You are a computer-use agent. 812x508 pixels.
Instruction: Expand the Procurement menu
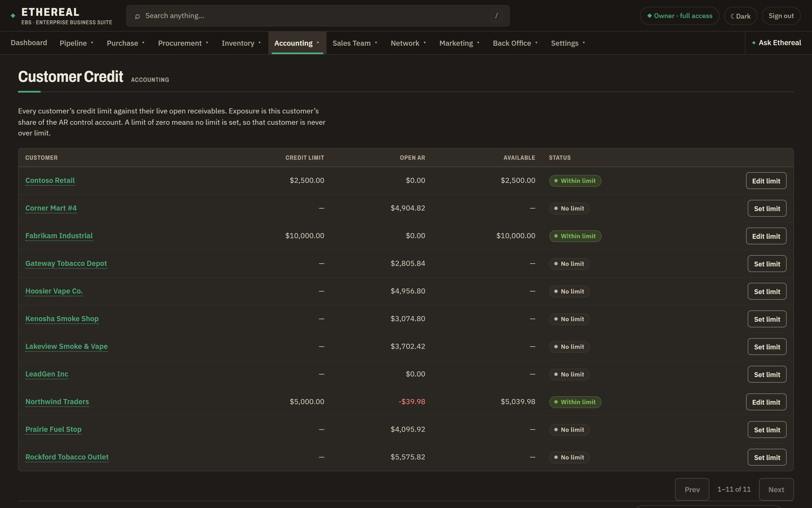(183, 43)
